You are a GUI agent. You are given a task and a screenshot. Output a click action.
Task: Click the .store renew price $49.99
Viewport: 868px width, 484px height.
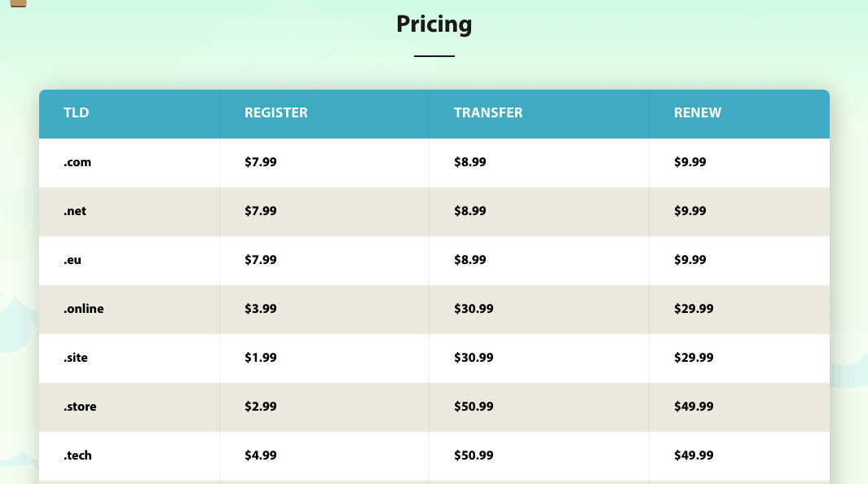point(694,407)
